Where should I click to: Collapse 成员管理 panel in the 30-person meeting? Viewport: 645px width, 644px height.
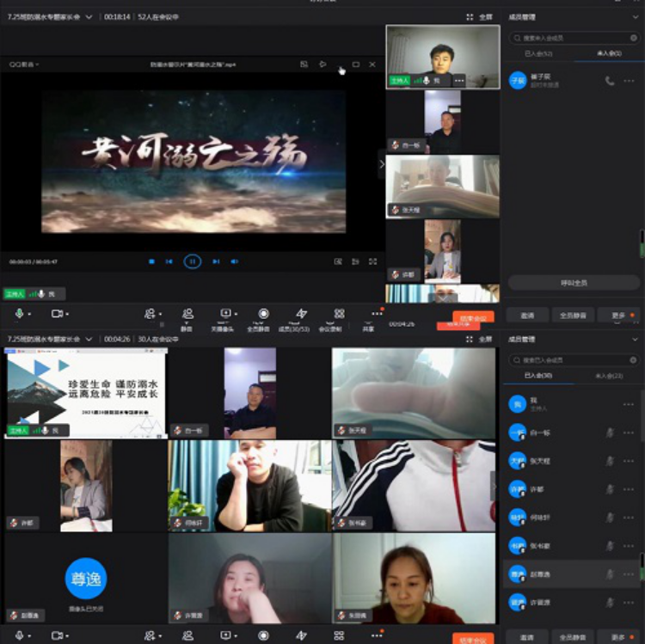[636, 340]
